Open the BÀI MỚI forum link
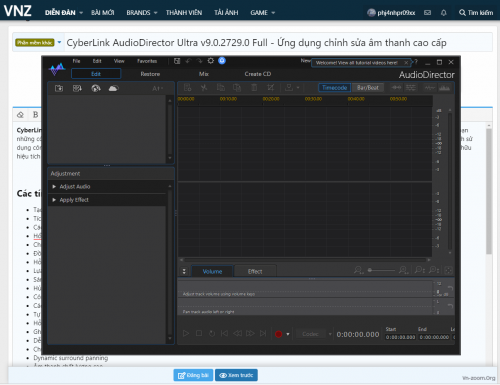This screenshot has height=385, width=500. tap(103, 13)
